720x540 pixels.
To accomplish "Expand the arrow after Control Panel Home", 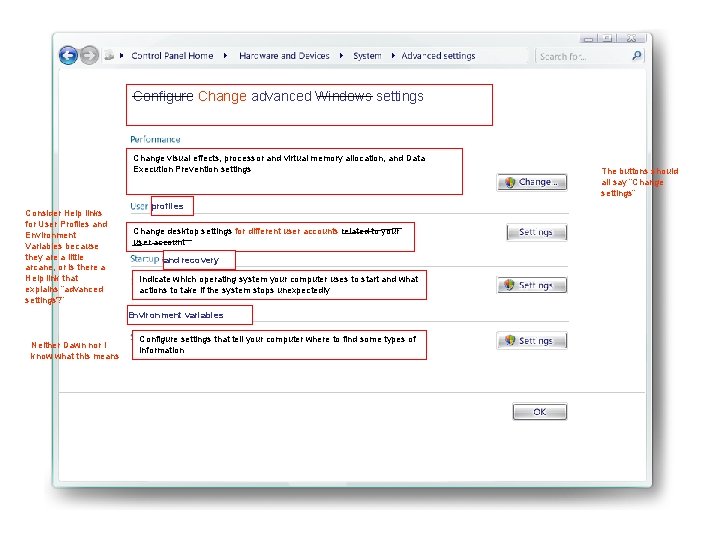I will click(225, 56).
